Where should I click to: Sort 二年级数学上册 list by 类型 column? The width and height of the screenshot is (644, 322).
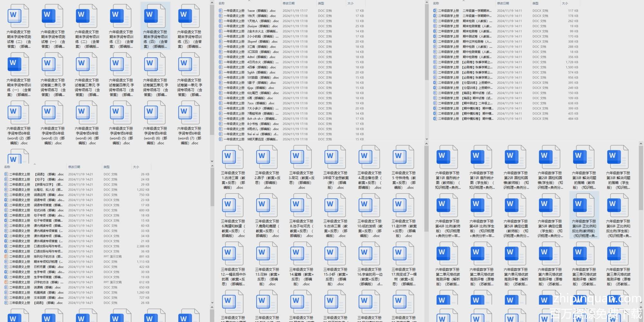pyautogui.click(x=535, y=4)
